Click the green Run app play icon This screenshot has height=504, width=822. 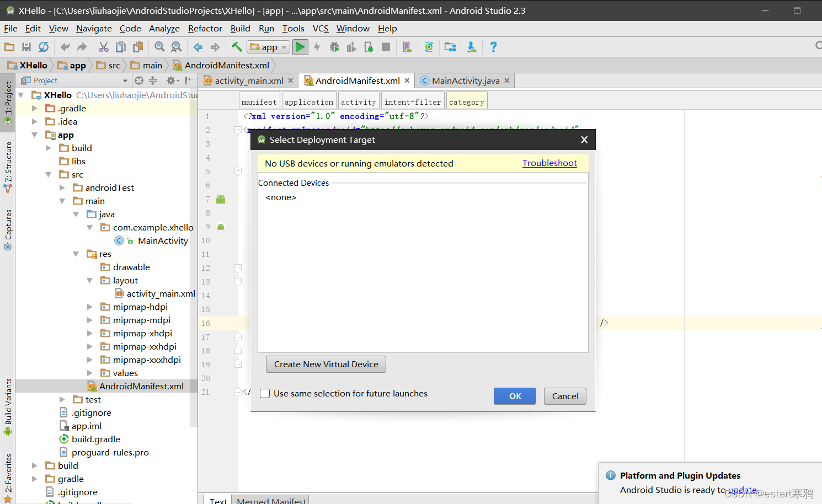300,47
